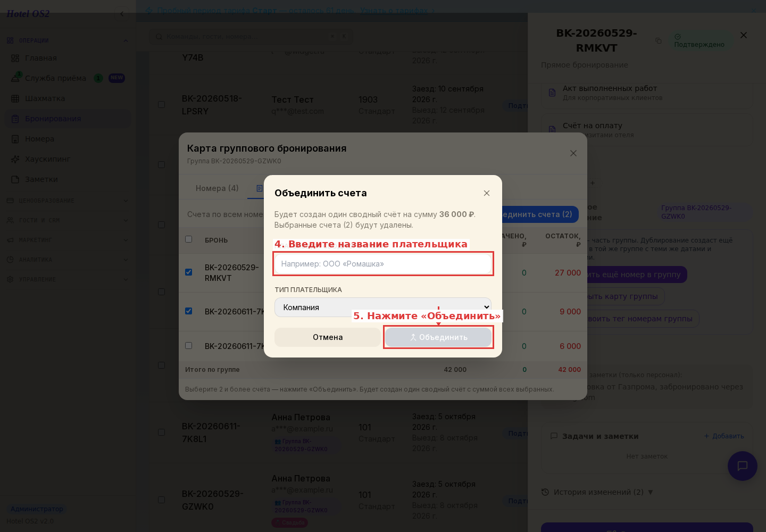The width and height of the screenshot is (766, 532).
Task: Click the green 1 badge beside Служба приёма
Action: click(98, 78)
